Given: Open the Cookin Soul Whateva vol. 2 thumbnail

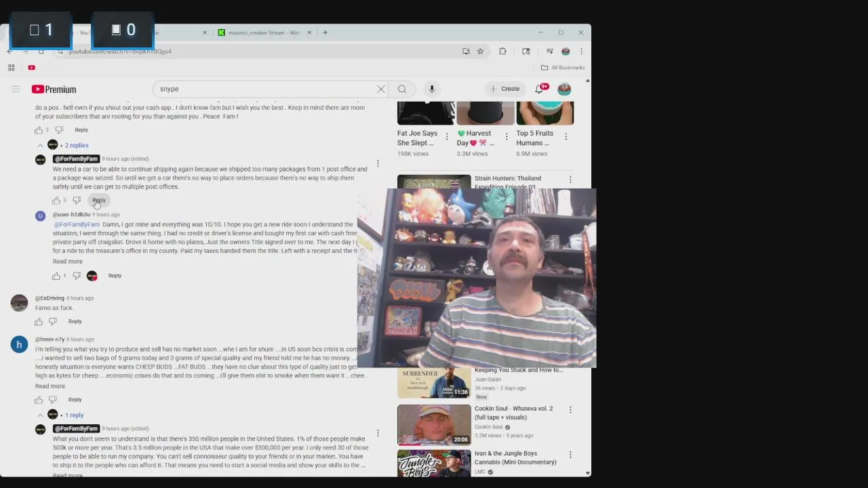Looking at the screenshot, I should click(434, 424).
